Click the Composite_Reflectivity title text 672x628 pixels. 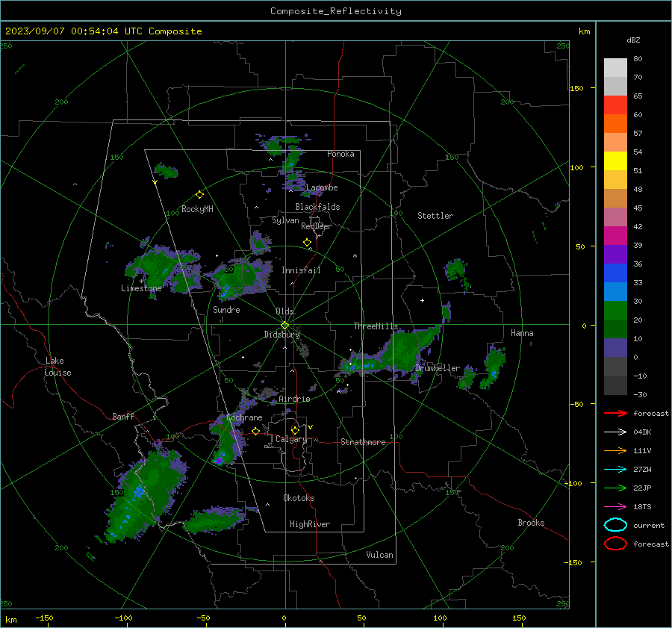[x=336, y=11]
